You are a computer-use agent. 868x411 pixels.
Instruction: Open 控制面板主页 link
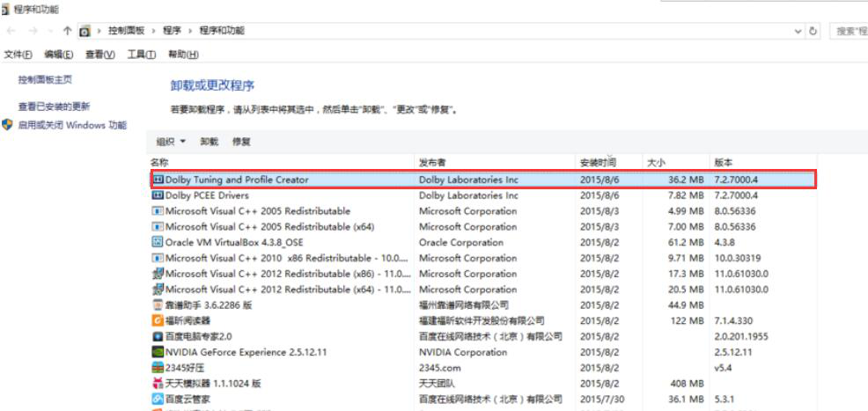click(45, 80)
